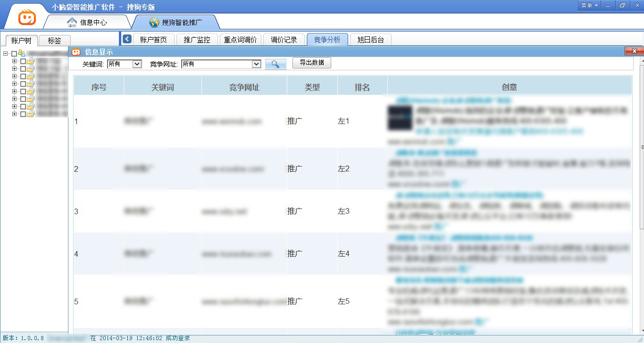Screen dimensions: 644x343
Task: Open the 竞争分析 tab
Action: [x=327, y=40]
